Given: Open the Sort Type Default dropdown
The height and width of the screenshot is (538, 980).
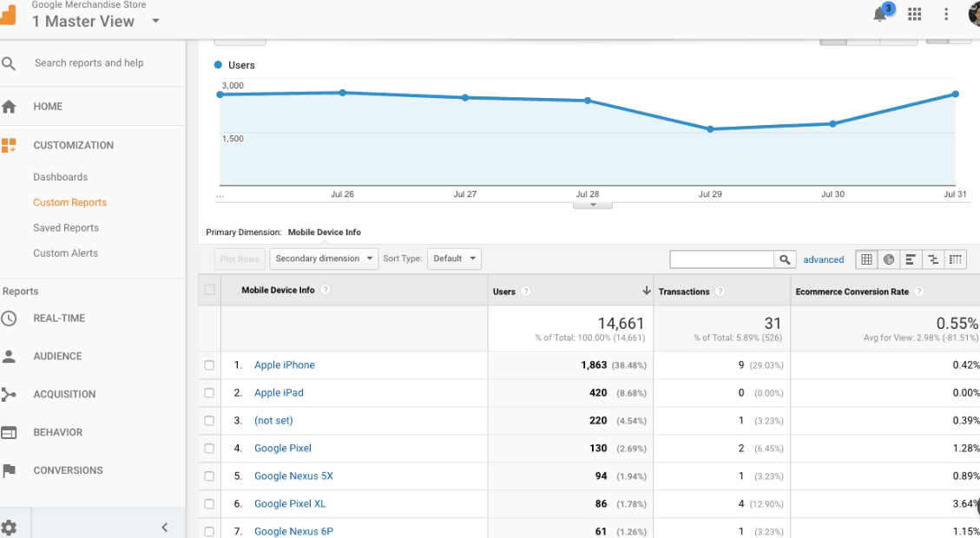Looking at the screenshot, I should pyautogui.click(x=454, y=259).
